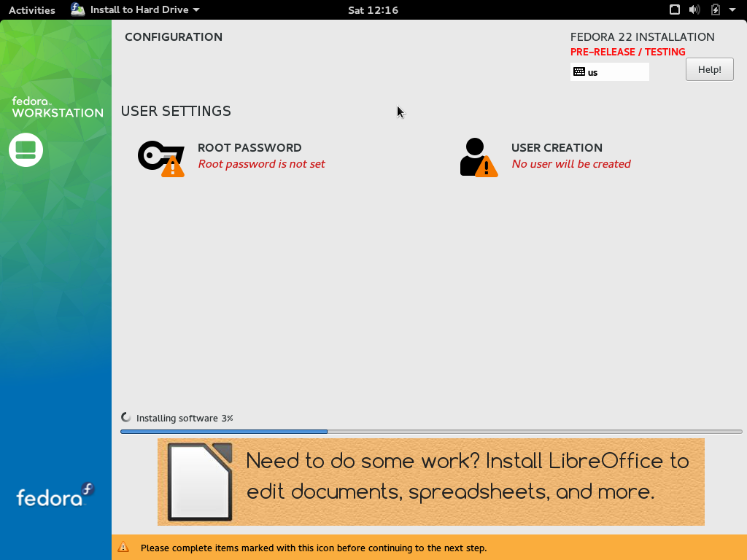Open the clock showing Sat 12:16
Image resolution: width=747 pixels, height=560 pixels.
(373, 10)
